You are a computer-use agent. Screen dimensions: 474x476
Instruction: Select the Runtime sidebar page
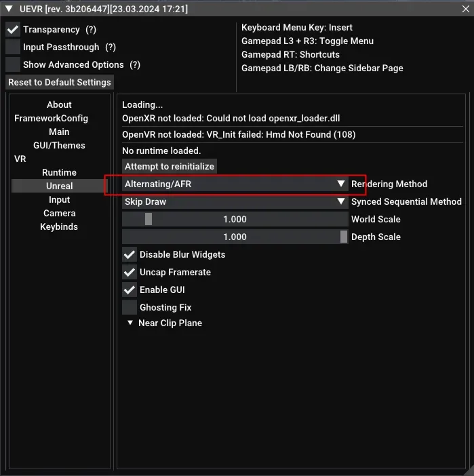point(59,172)
